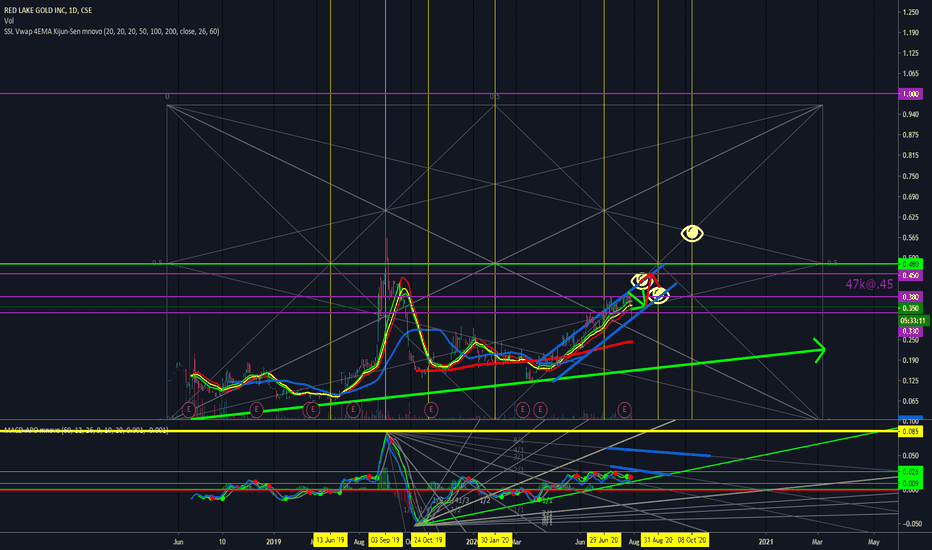Screen dimensions: 932x550
Task: Select the 47k@.45 text annotation
Action: click(x=869, y=284)
